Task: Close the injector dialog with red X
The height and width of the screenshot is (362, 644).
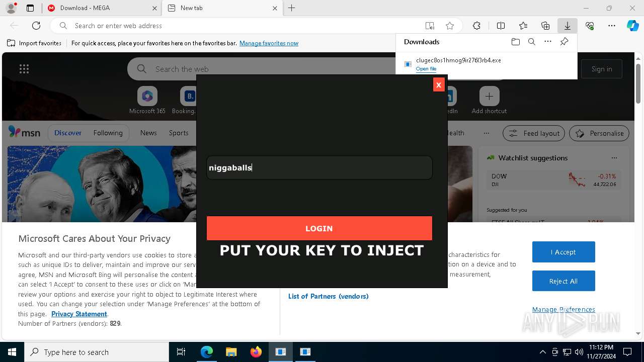Action: [438, 85]
